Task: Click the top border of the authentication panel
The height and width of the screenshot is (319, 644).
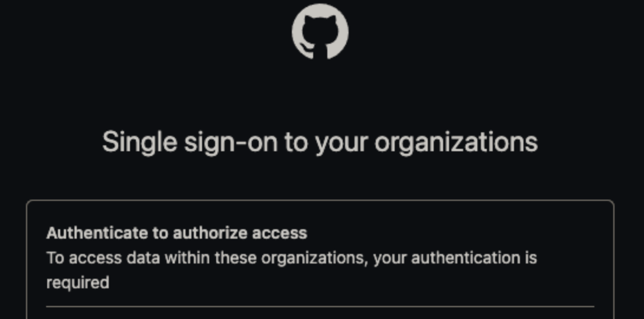Action: click(x=320, y=201)
